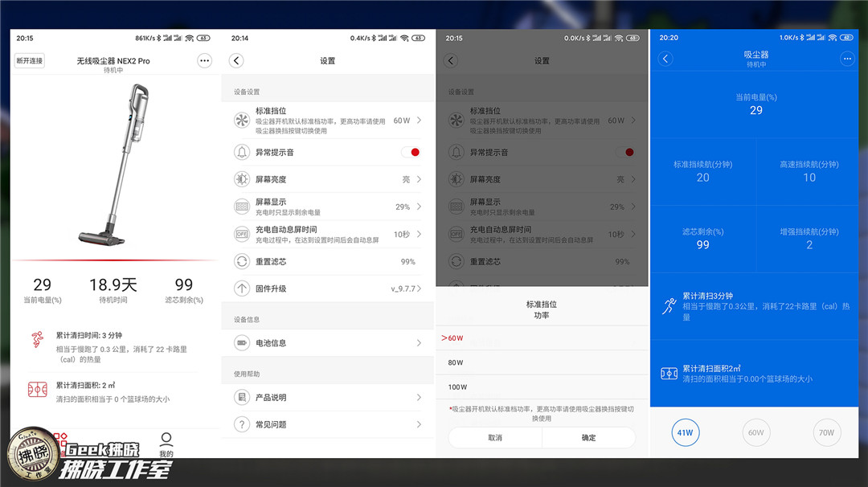
Task: Open the more menu on blue 吸尘器 screen
Action: [x=847, y=59]
